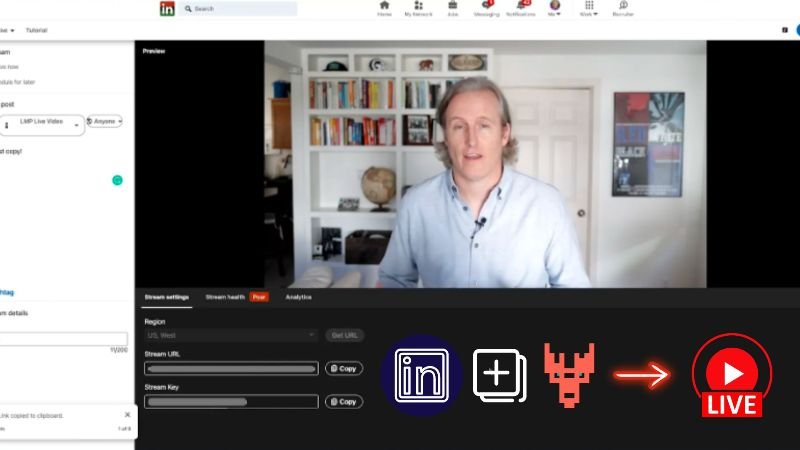
Task: Dismiss the Link copied to clipboard toast
Action: (x=128, y=415)
